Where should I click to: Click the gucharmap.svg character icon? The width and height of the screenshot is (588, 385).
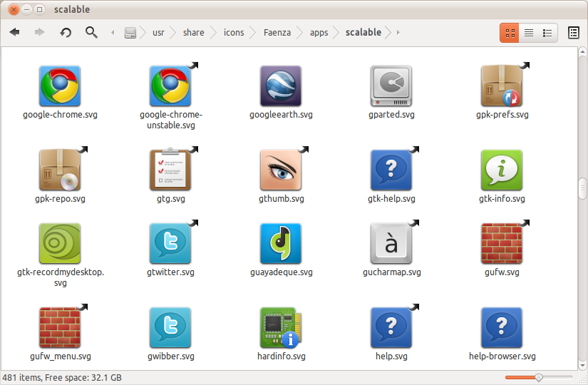click(391, 244)
